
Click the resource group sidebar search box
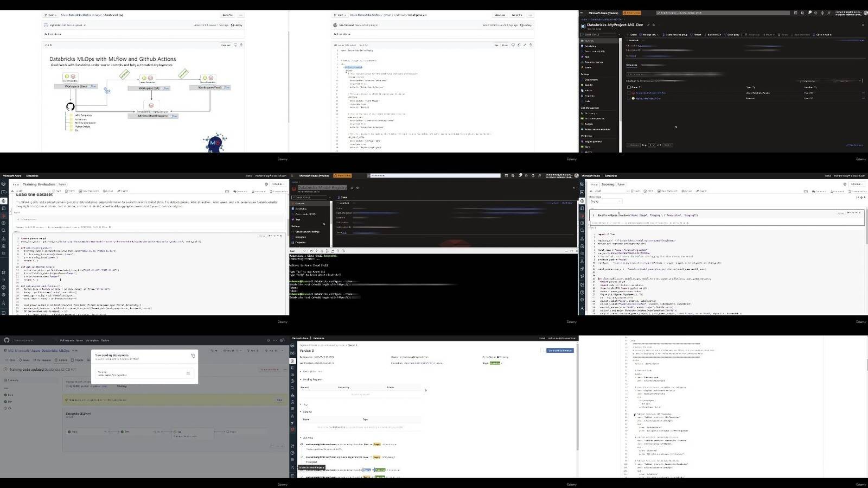[598, 35]
